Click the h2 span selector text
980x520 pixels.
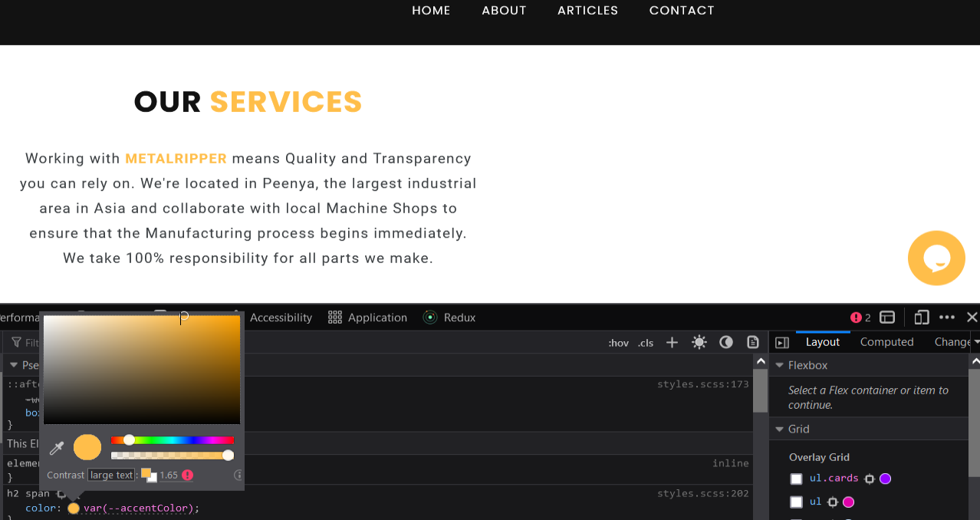pyautogui.click(x=28, y=493)
